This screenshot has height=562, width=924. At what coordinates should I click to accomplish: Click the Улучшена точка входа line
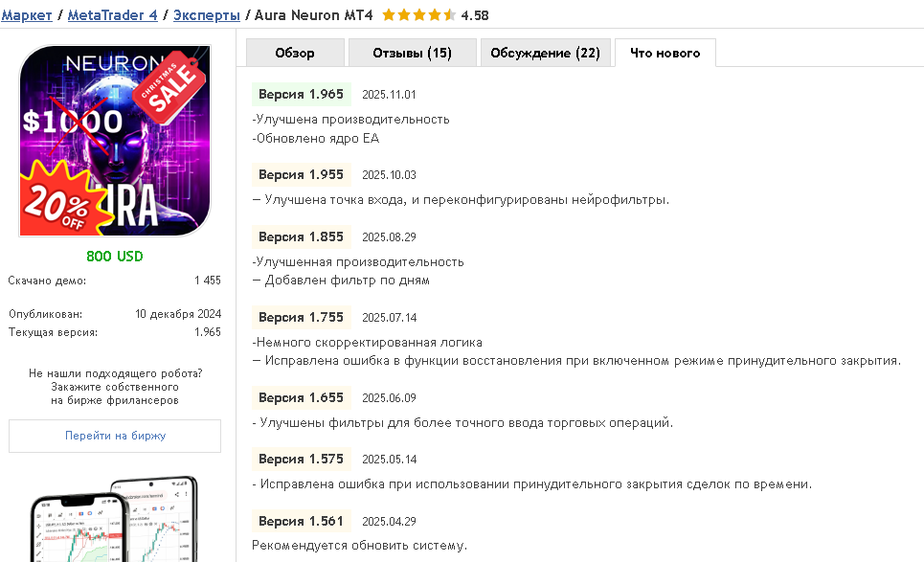point(461,200)
